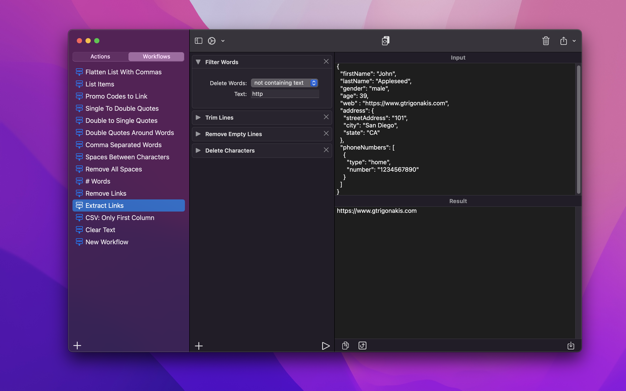Select the New Workflow item
This screenshot has height=391, width=626.
point(129,242)
